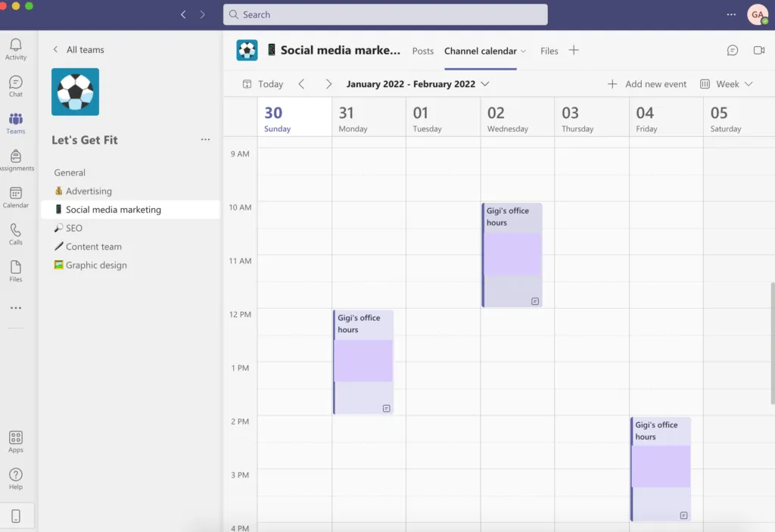Switch to the Posts tab
This screenshot has height=532, width=775.
pos(422,51)
